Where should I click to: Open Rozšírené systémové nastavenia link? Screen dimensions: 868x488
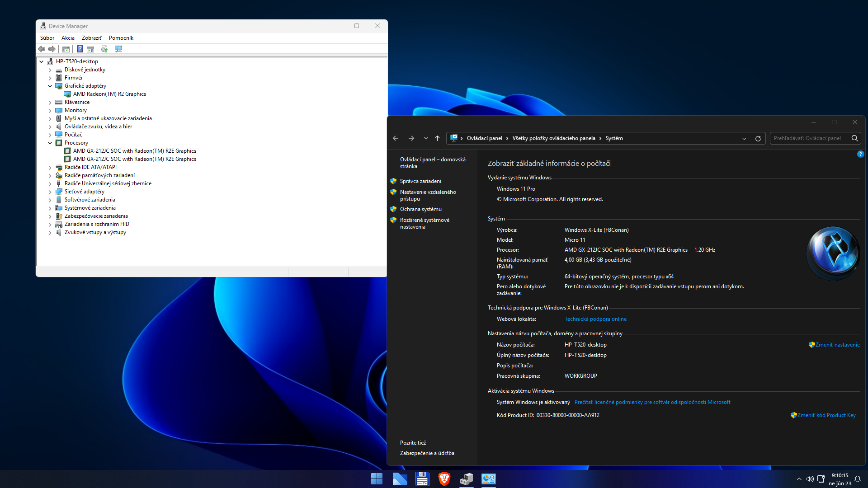tap(425, 223)
